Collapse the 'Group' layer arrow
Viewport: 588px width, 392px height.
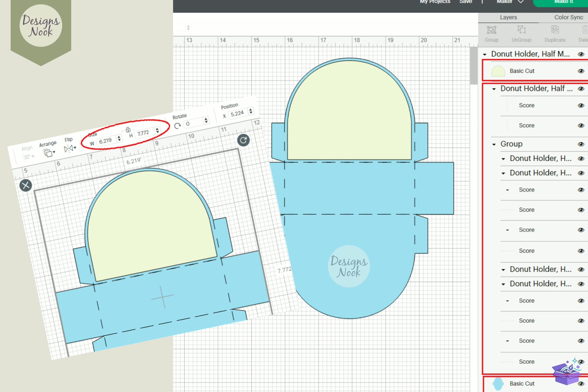494,144
